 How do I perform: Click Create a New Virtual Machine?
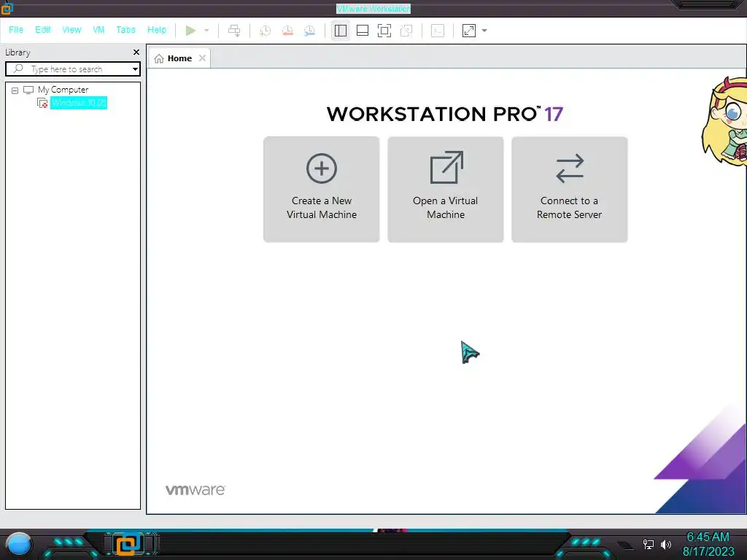[x=322, y=190]
